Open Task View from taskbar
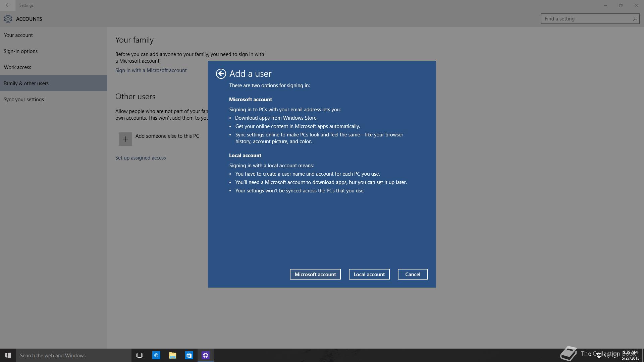Screen dimensions: 644x362 point(140,355)
